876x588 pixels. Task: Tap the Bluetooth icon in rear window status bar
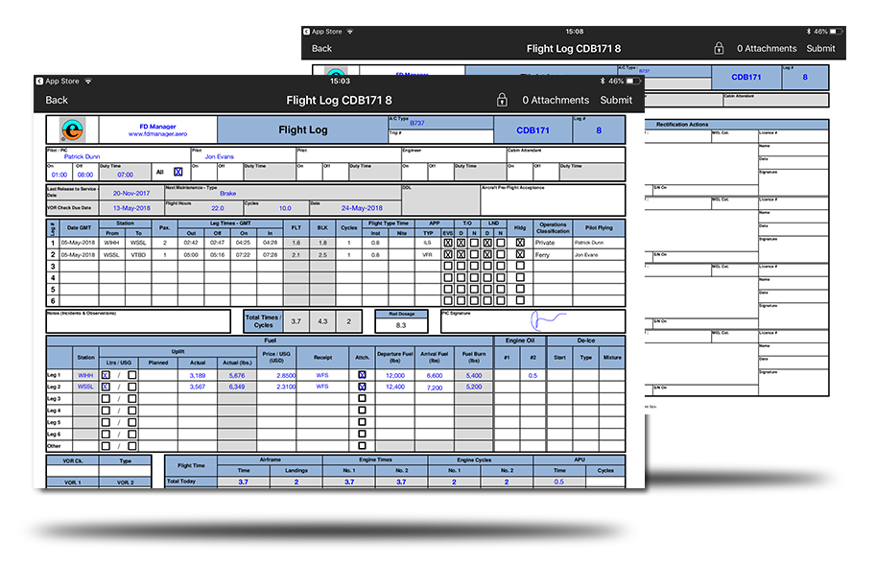click(808, 32)
